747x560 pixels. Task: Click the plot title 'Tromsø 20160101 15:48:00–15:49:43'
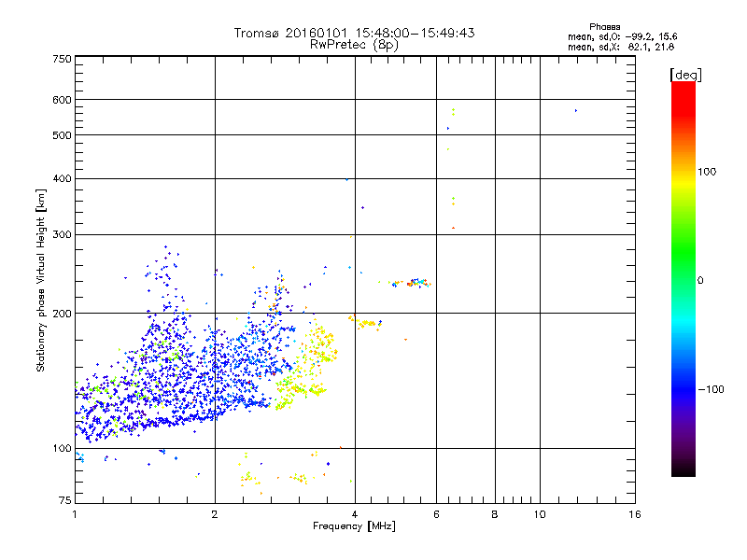click(354, 33)
